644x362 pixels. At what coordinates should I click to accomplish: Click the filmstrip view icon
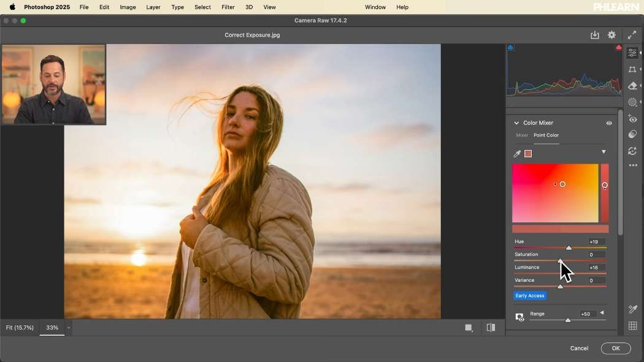(469, 328)
